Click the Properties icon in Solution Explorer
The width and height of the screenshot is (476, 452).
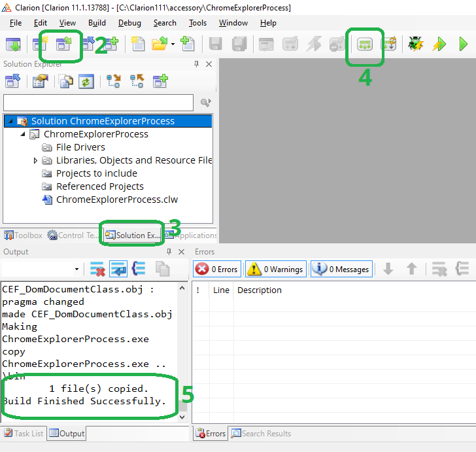click(41, 82)
